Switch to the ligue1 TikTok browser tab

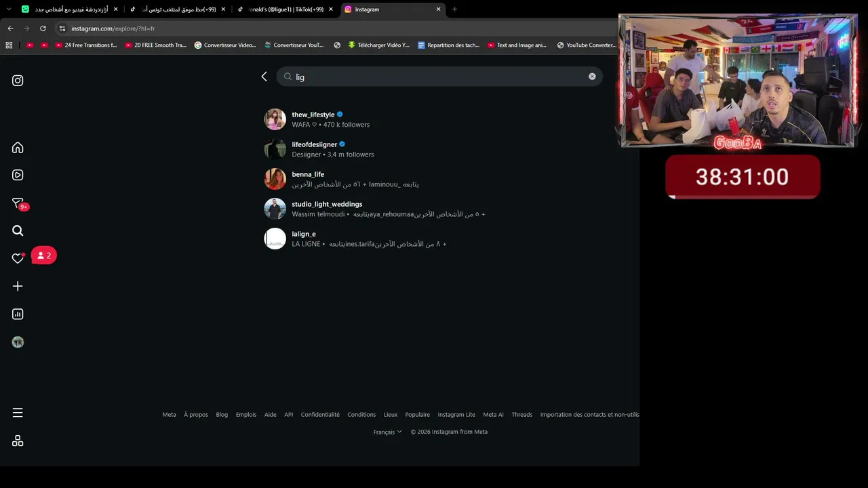(x=285, y=9)
